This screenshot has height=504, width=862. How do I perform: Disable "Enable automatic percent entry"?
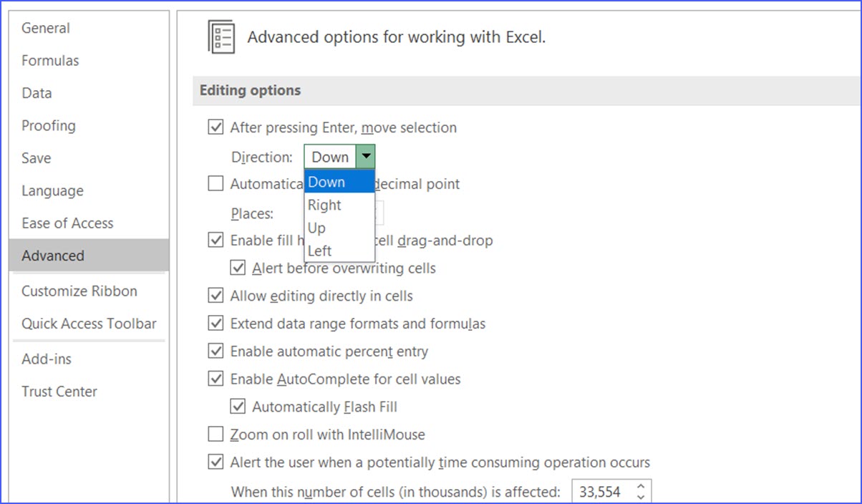[x=215, y=351]
